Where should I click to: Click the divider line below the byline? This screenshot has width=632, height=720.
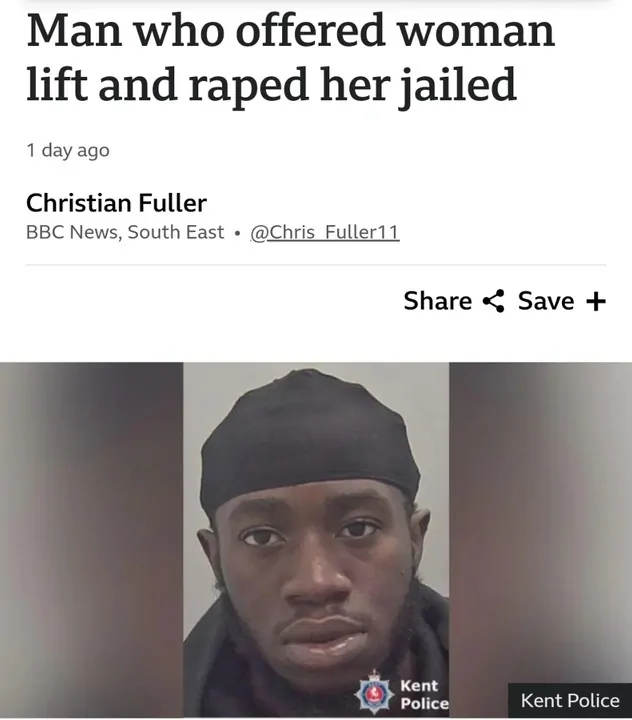pos(316,265)
